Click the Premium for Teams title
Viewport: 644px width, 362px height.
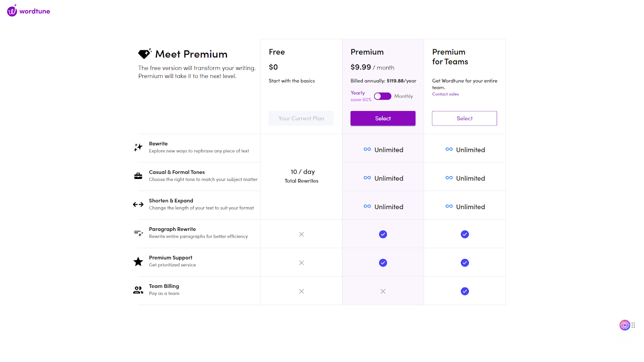point(450,57)
